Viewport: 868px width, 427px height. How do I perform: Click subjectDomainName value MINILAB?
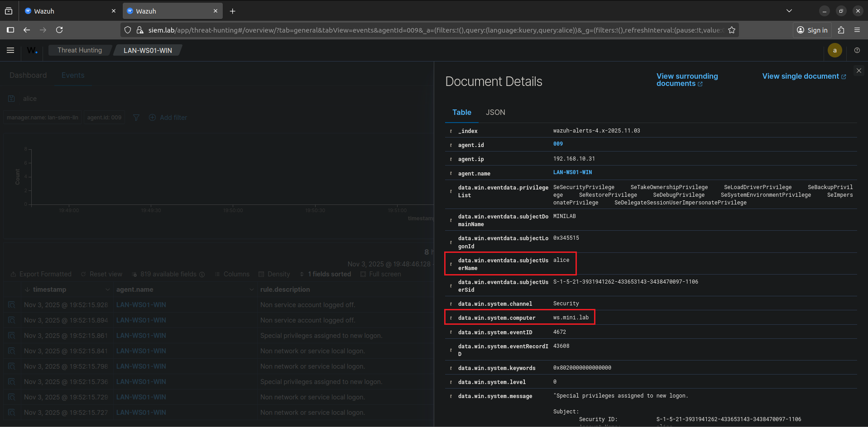coord(564,216)
